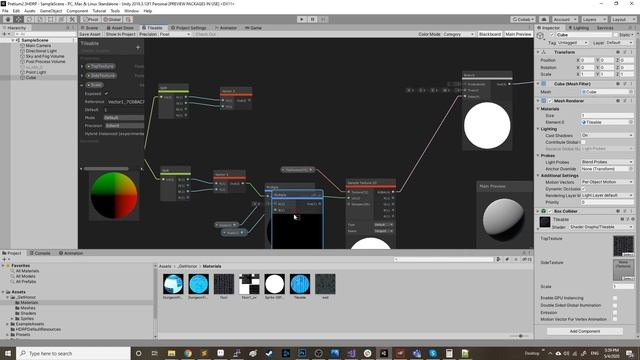Toggle the Exposed checkbox in the Blackboard
640x360 pixels.
[107, 93]
